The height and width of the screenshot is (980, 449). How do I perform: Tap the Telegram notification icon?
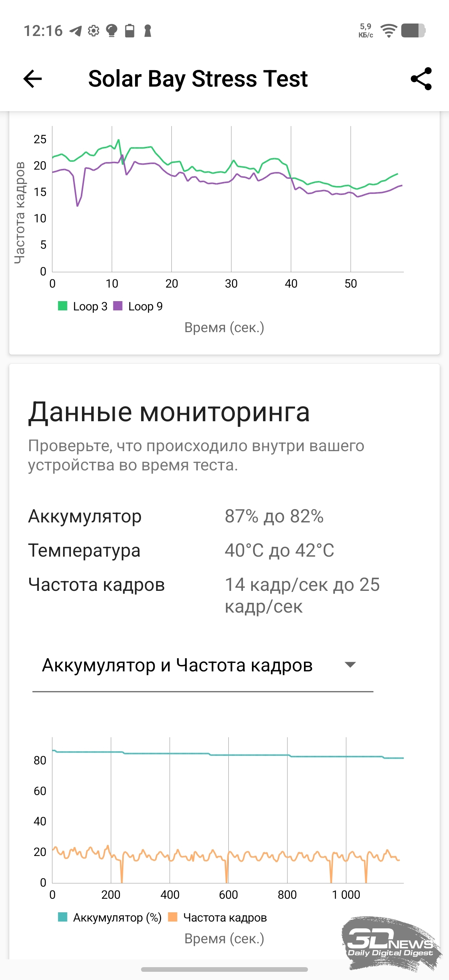pyautogui.click(x=75, y=31)
